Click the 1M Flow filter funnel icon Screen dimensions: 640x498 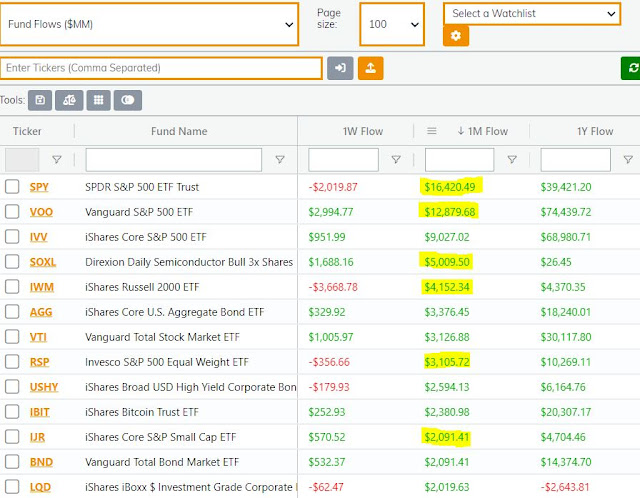[512, 160]
